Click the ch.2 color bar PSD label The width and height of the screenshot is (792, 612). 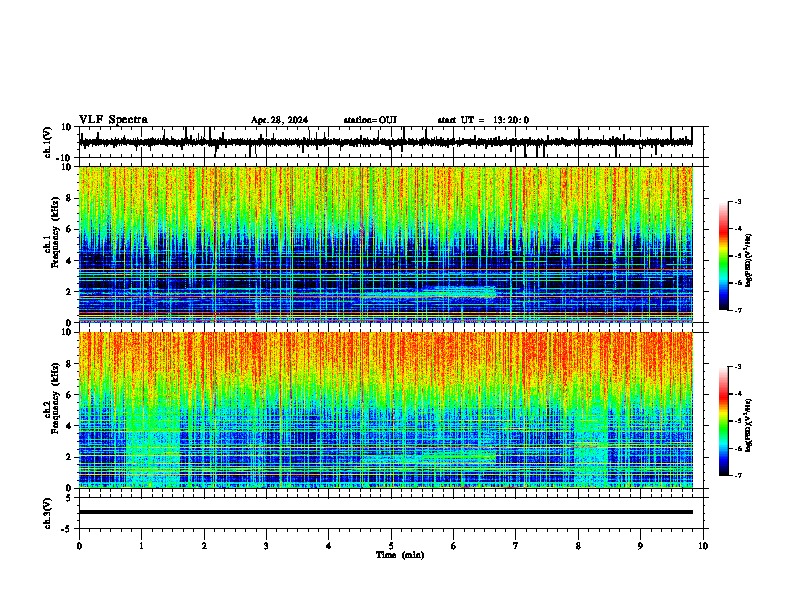pos(748,425)
